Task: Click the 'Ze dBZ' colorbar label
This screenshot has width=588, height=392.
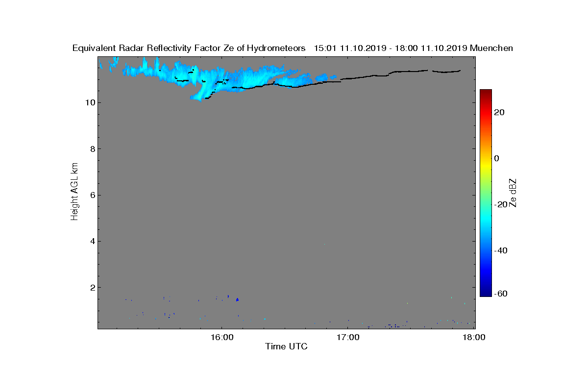Action: pyautogui.click(x=514, y=193)
